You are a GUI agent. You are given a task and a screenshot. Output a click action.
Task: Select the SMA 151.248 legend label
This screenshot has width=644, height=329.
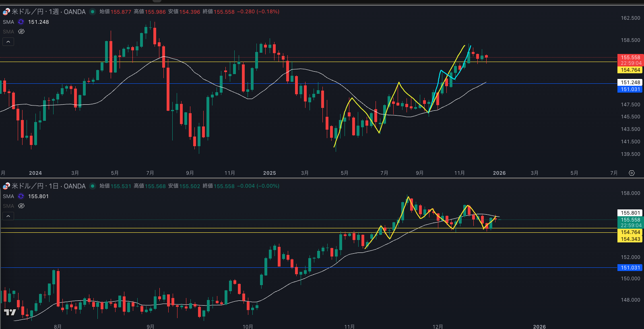click(8, 22)
